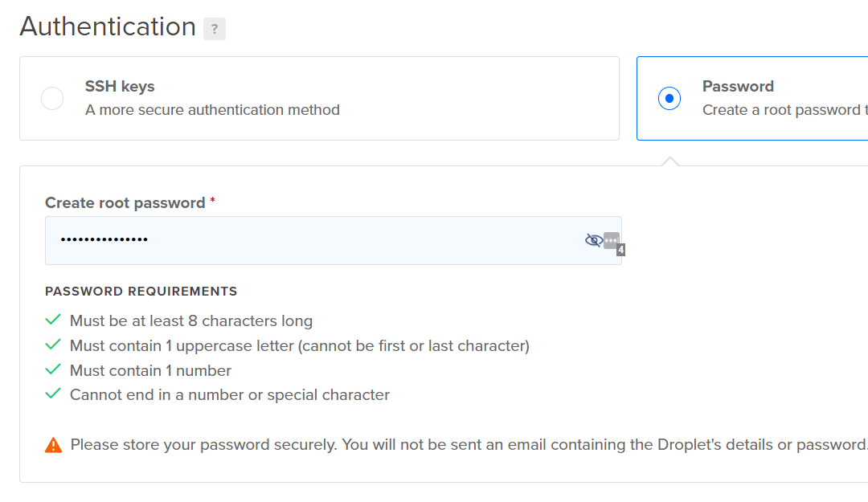Image resolution: width=868 pixels, height=502 pixels.
Task: Click the checkmark beside 'Cannot end in a number'
Action: [53, 394]
